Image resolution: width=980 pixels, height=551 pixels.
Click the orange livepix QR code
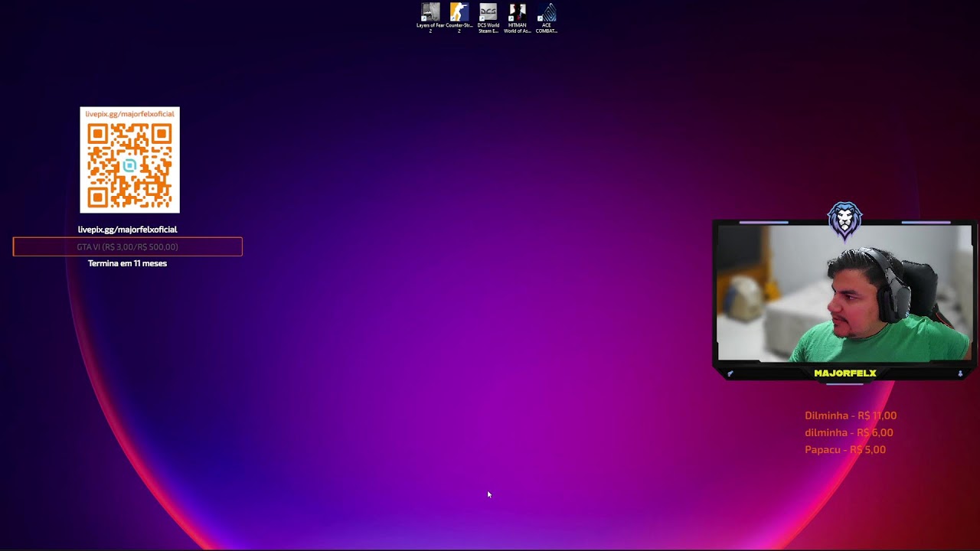(x=129, y=166)
